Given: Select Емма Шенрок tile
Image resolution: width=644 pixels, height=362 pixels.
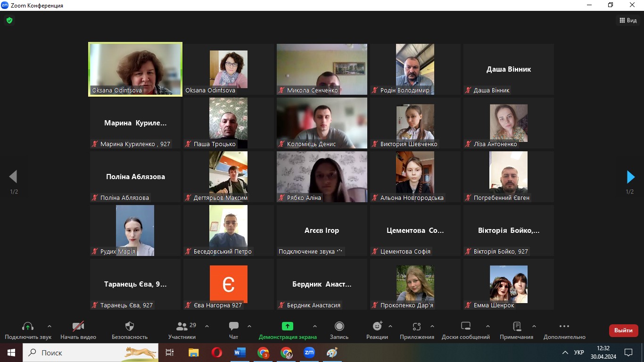Looking at the screenshot, I should tap(509, 284).
